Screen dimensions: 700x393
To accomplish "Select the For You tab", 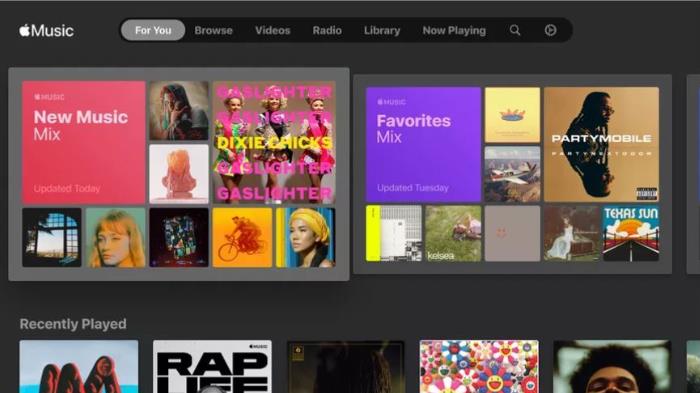I will (153, 30).
